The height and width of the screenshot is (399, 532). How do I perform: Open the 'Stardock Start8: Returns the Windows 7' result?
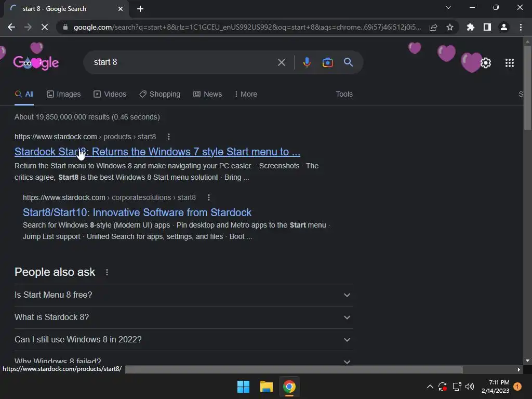coord(157,152)
